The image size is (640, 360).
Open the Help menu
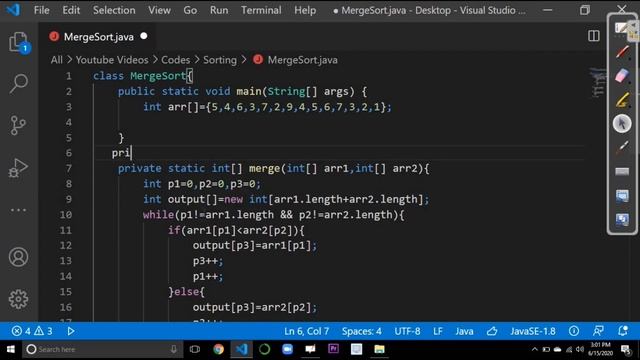point(305,10)
